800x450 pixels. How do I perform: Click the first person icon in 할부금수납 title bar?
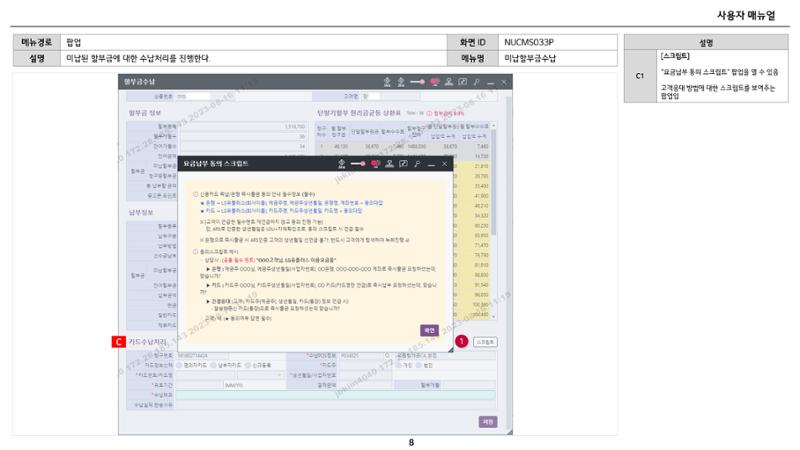tap(387, 82)
